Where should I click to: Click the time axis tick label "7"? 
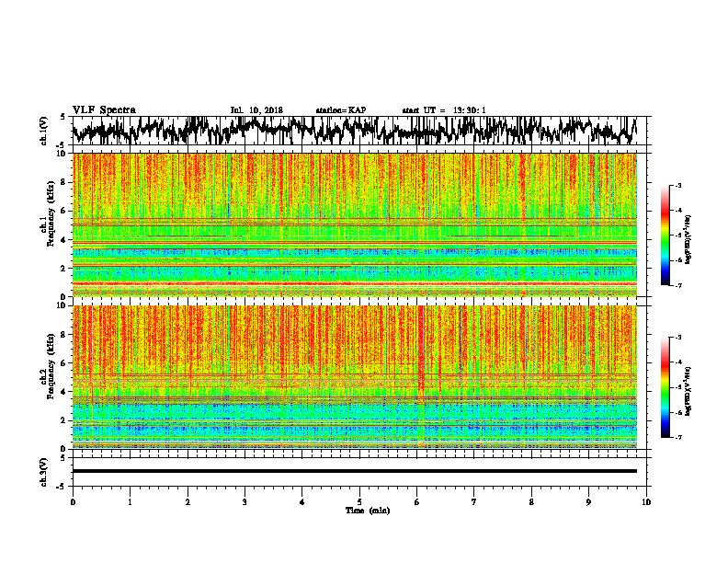click(474, 502)
